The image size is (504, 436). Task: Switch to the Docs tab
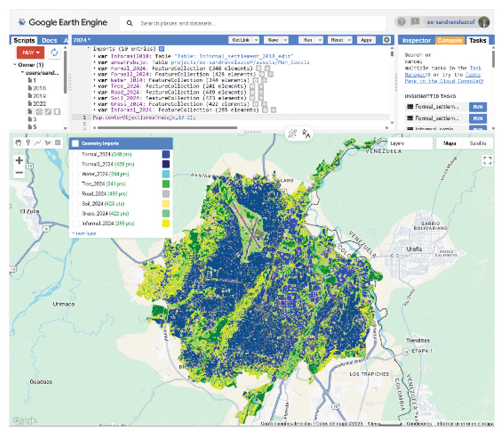coord(49,40)
